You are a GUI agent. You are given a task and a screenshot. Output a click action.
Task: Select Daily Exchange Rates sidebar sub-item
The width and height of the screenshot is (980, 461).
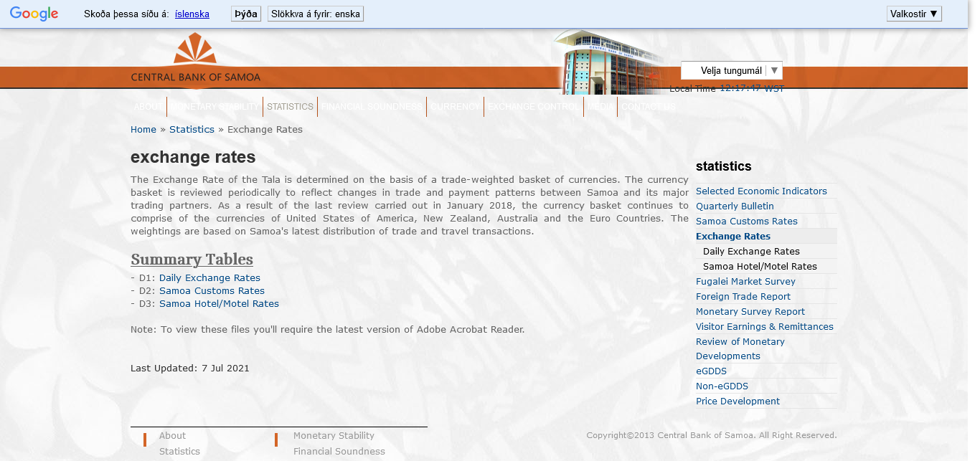[x=751, y=252]
